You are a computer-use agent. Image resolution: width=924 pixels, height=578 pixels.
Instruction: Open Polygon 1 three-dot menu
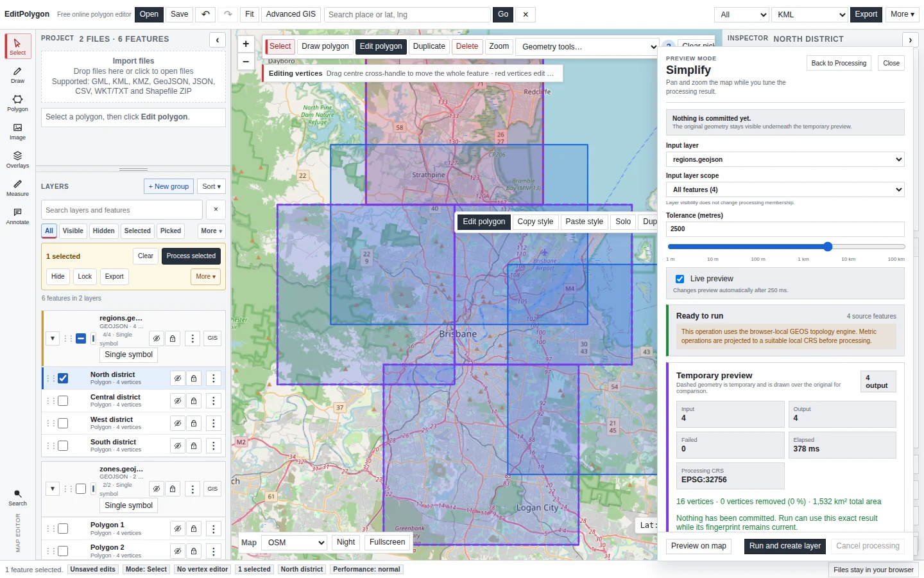[x=214, y=529]
